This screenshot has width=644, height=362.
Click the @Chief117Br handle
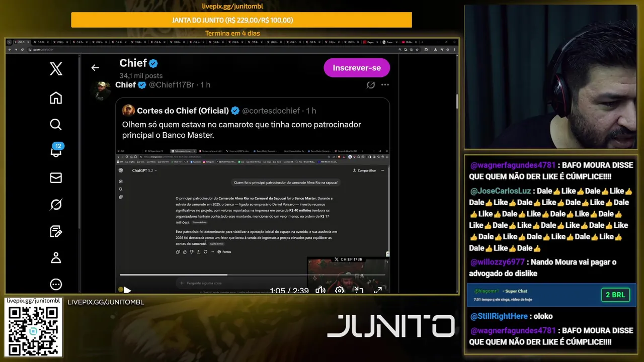172,85
